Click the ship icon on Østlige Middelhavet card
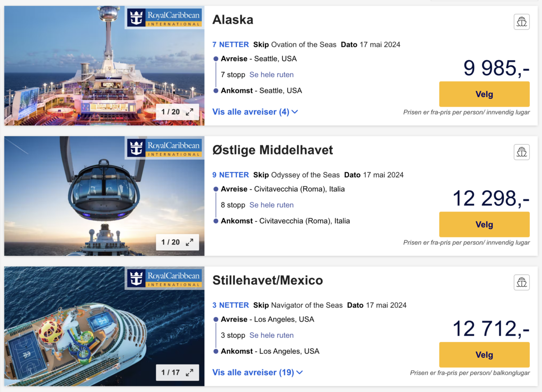This screenshot has width=542, height=392. [x=522, y=152]
